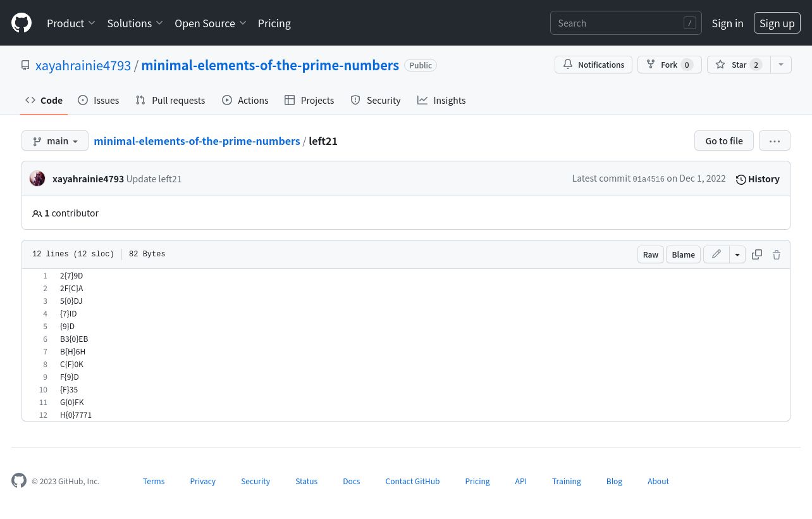Switch to the Code tab
The height and width of the screenshot is (519, 812).
pyautogui.click(x=44, y=100)
